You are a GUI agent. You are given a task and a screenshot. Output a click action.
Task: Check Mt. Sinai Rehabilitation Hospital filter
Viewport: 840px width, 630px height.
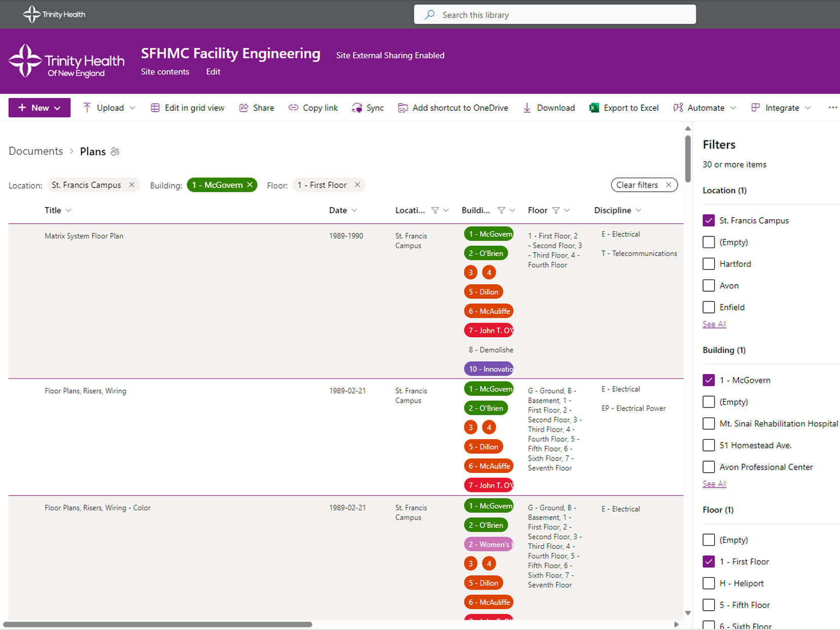click(709, 424)
